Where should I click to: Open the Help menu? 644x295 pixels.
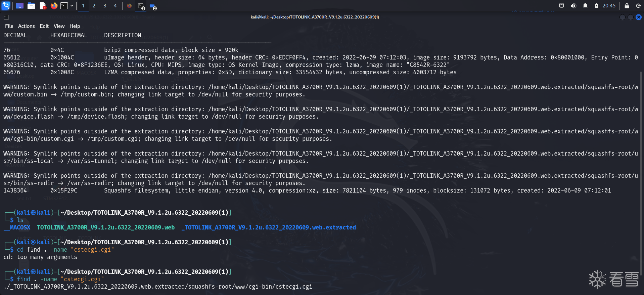point(75,26)
